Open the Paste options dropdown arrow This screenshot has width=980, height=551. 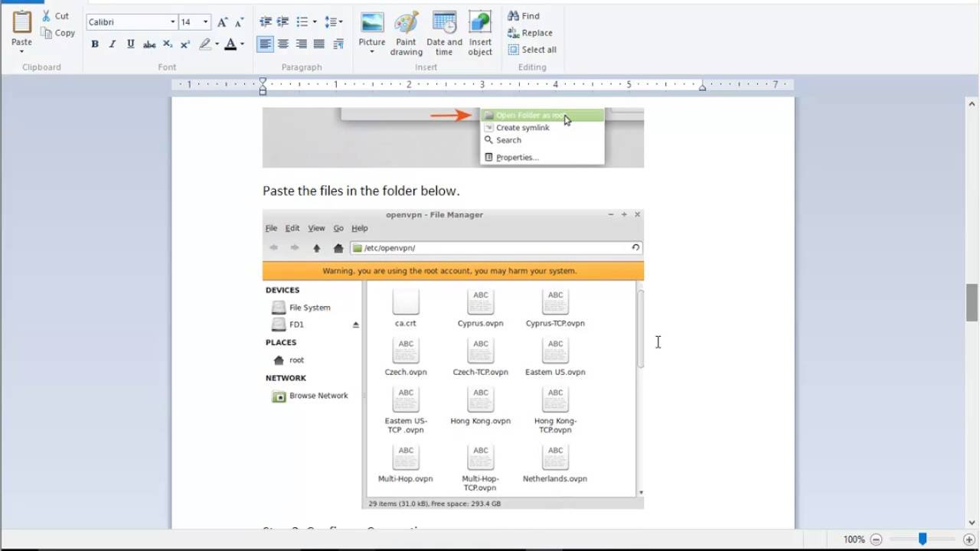(21, 52)
